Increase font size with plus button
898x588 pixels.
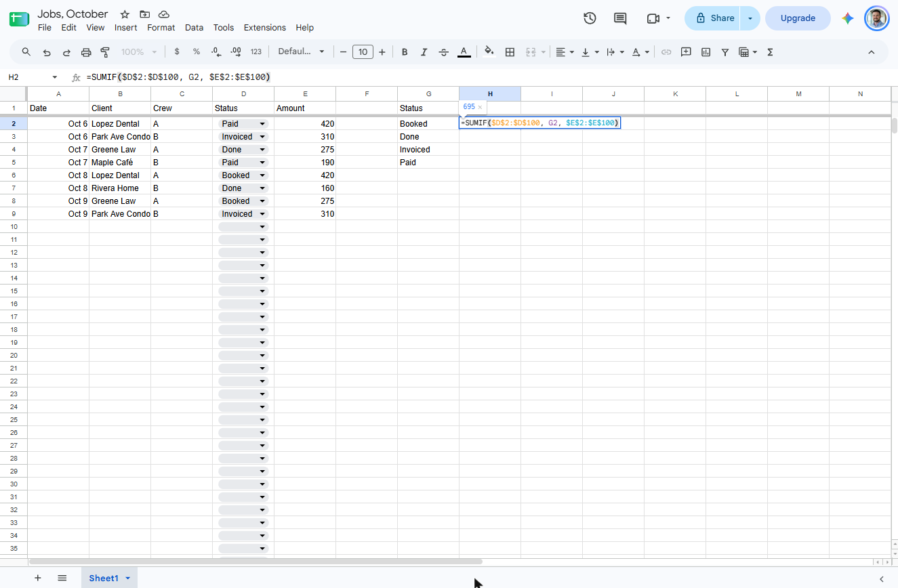tap(382, 52)
